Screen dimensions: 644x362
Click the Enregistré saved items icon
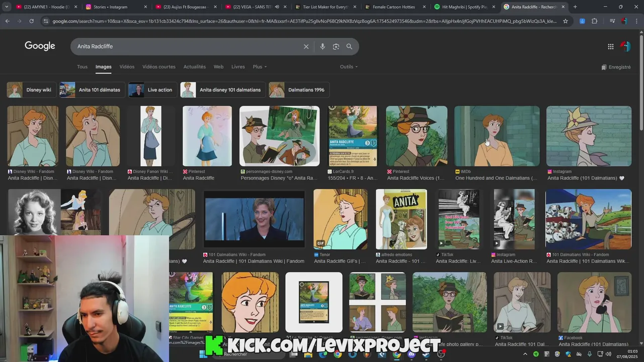616,67
